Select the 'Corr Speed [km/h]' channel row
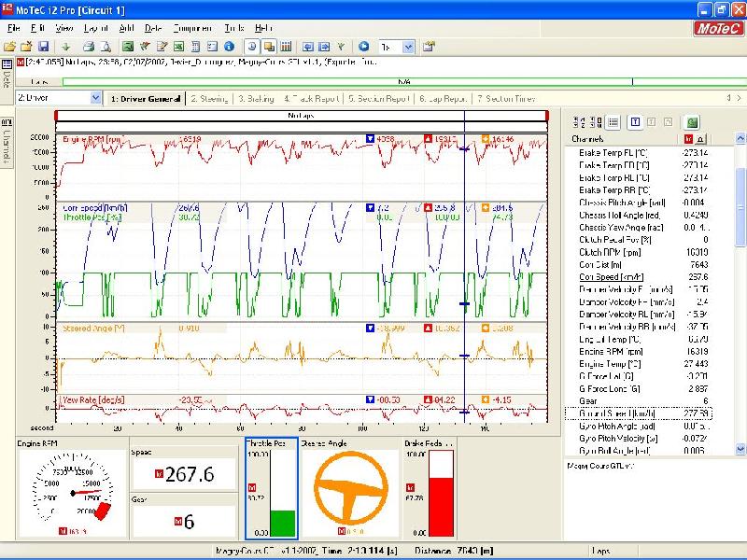The height and width of the screenshot is (560, 747). pyautogui.click(x=639, y=276)
